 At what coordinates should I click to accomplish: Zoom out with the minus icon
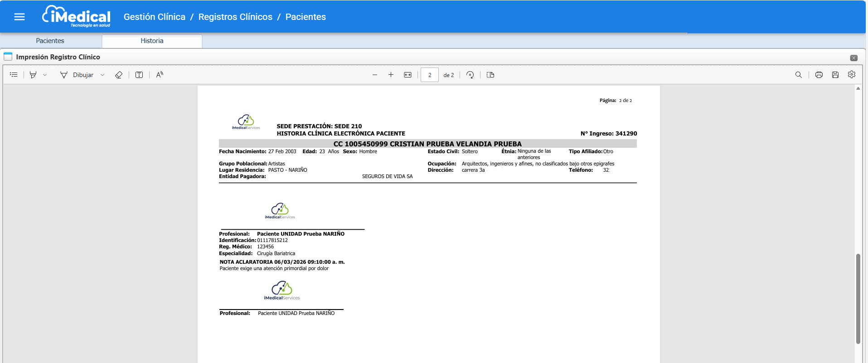tap(375, 75)
